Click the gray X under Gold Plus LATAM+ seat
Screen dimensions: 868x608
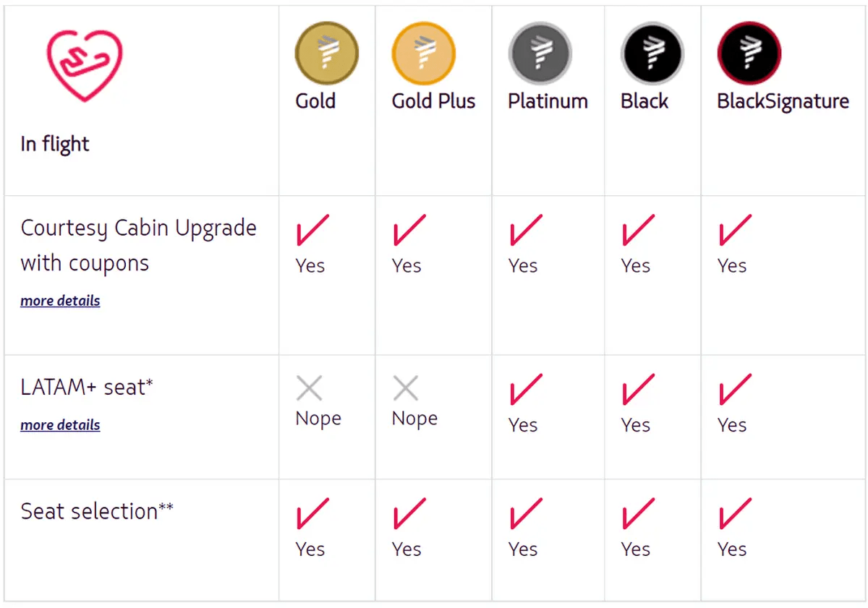406,389
